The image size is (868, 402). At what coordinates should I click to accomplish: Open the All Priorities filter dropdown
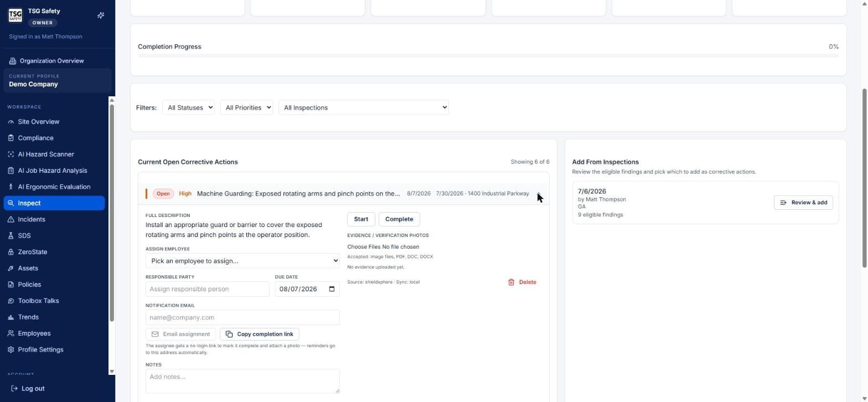coord(246,108)
